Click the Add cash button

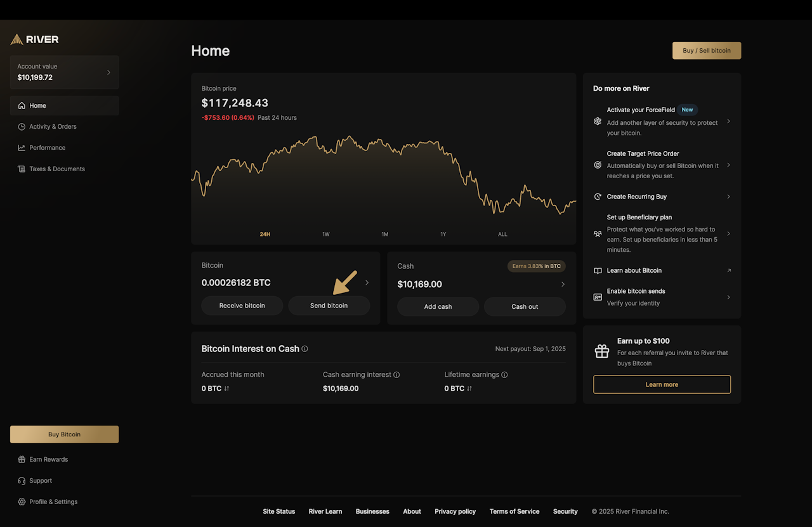438,307
